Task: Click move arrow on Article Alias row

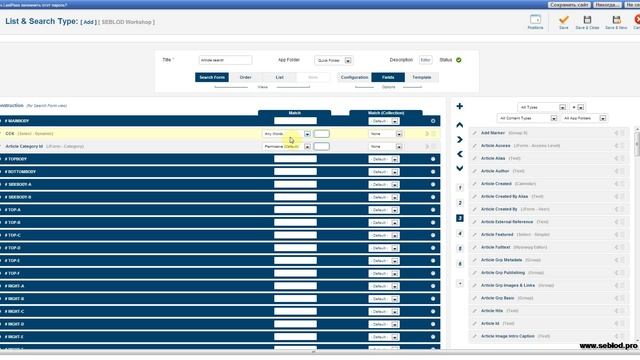Action: 616,158
